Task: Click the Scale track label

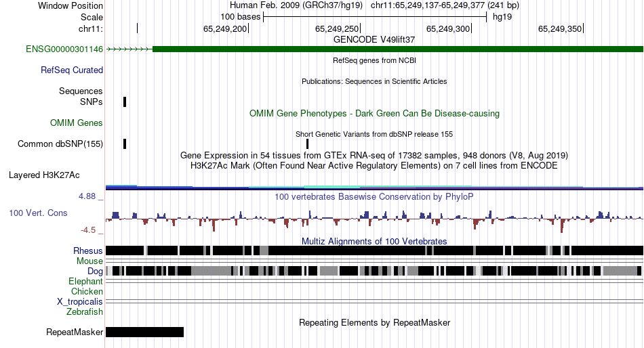Action: click(x=92, y=17)
